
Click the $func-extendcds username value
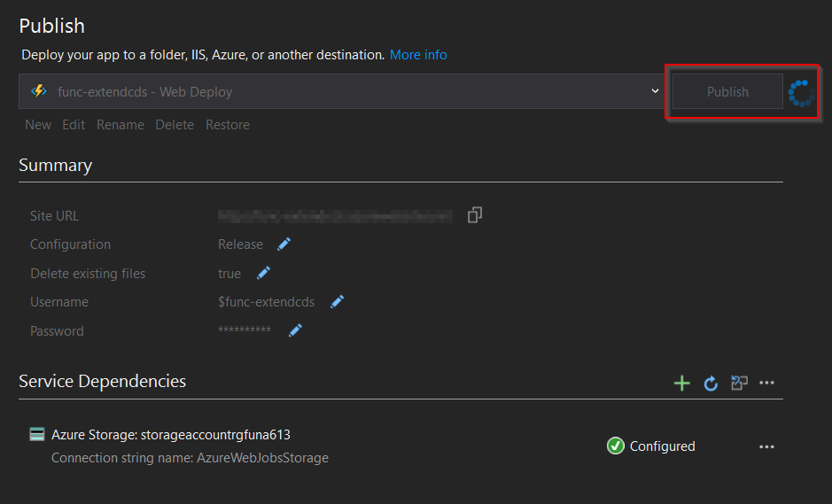pyautogui.click(x=267, y=302)
